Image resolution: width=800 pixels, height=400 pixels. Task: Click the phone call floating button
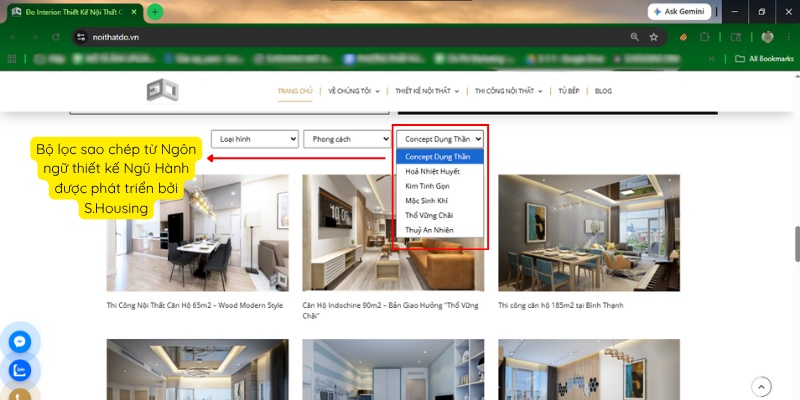(x=19, y=395)
